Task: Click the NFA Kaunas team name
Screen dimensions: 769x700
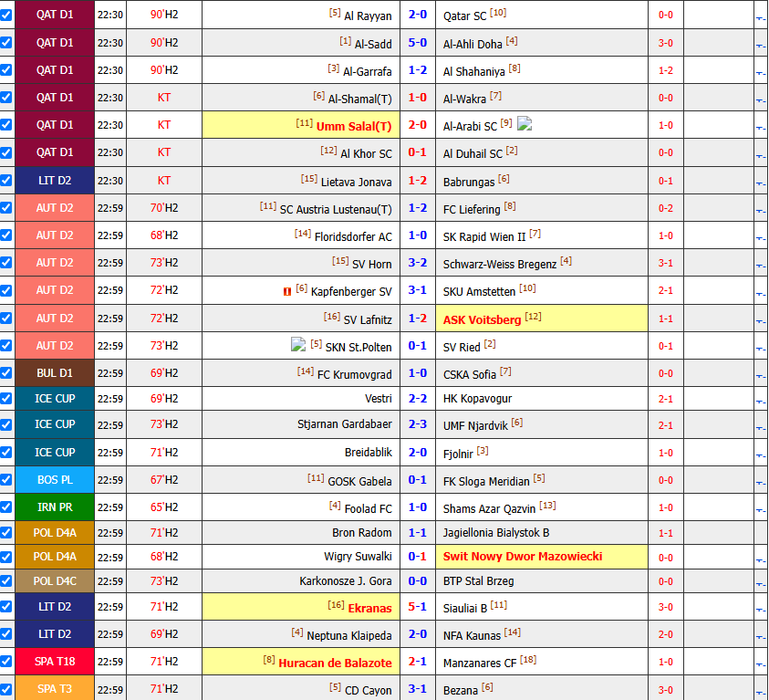Action: point(472,636)
